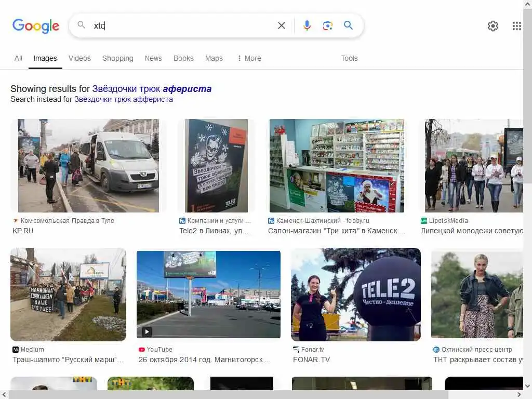This screenshot has height=399, width=532.
Task: Click corrected query Звёздочки трюк афериста
Action: tap(152, 89)
